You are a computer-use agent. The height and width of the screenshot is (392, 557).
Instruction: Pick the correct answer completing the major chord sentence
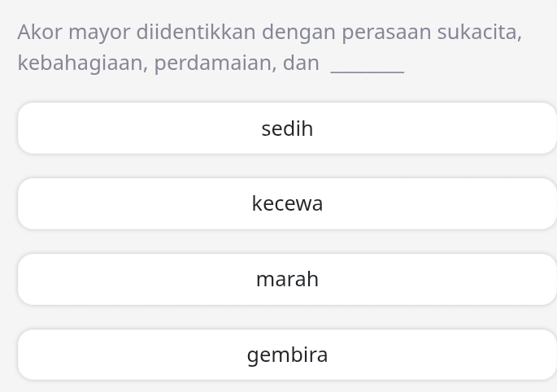click(x=287, y=355)
